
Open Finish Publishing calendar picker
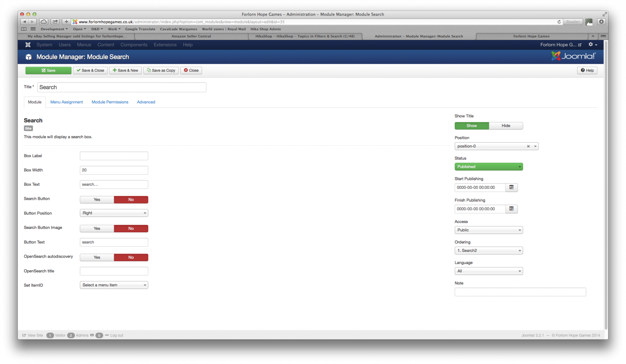coord(511,209)
